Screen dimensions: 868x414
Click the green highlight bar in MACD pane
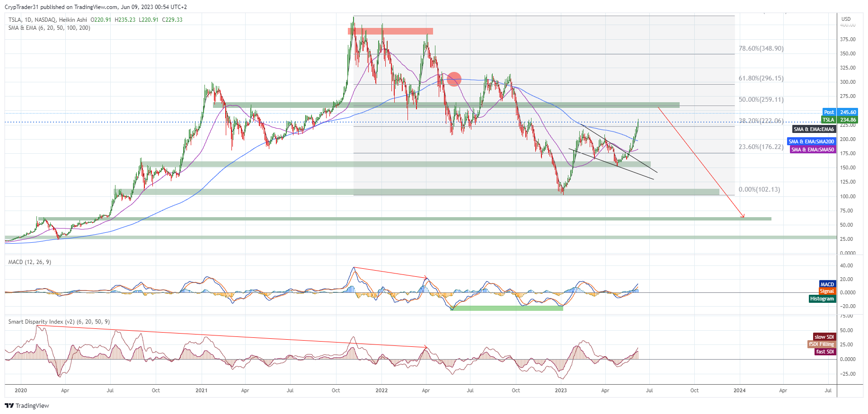506,308
